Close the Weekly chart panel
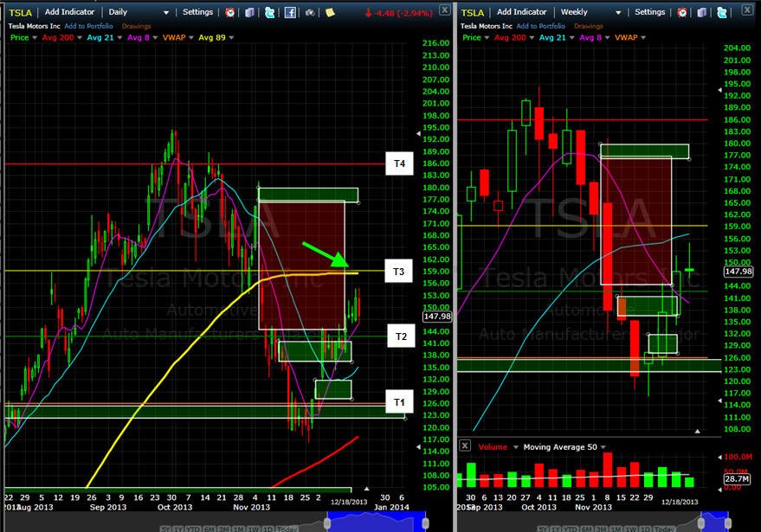The height and width of the screenshot is (532, 761). tap(747, 10)
